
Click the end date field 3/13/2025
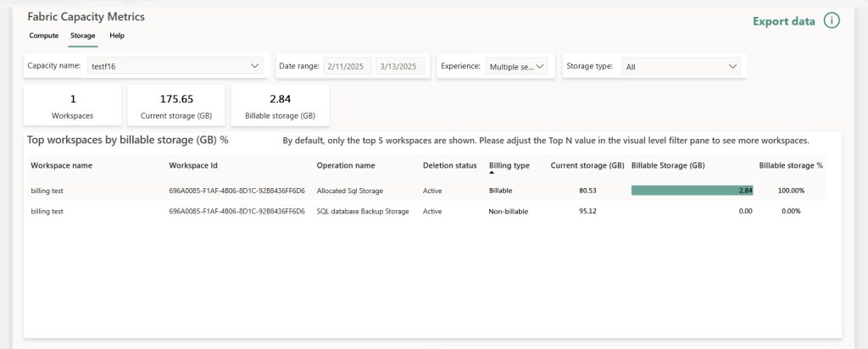pyautogui.click(x=399, y=66)
